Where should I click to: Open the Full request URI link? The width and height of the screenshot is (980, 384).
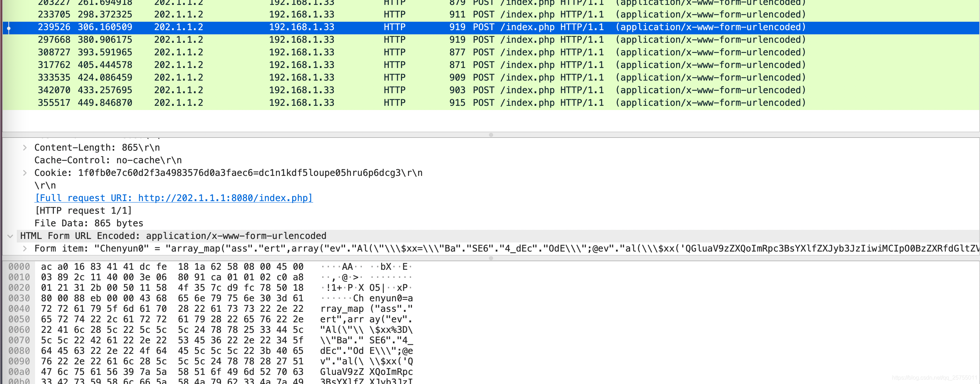[x=174, y=198]
